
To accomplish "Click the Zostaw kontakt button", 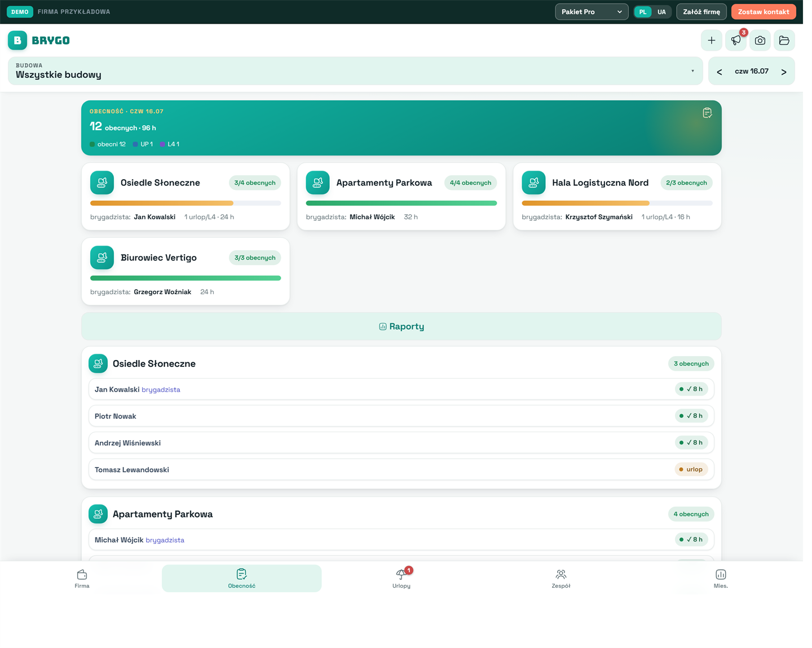I will pyautogui.click(x=764, y=12).
